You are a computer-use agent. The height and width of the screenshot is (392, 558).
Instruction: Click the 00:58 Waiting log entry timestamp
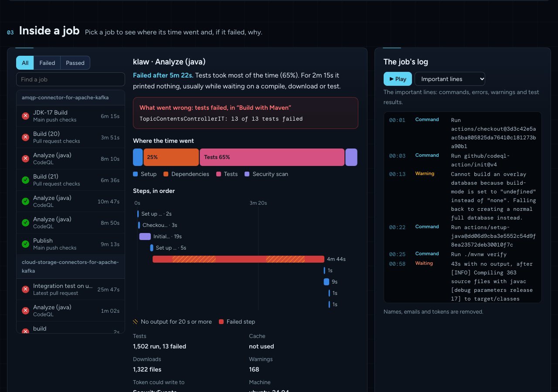[x=397, y=264]
